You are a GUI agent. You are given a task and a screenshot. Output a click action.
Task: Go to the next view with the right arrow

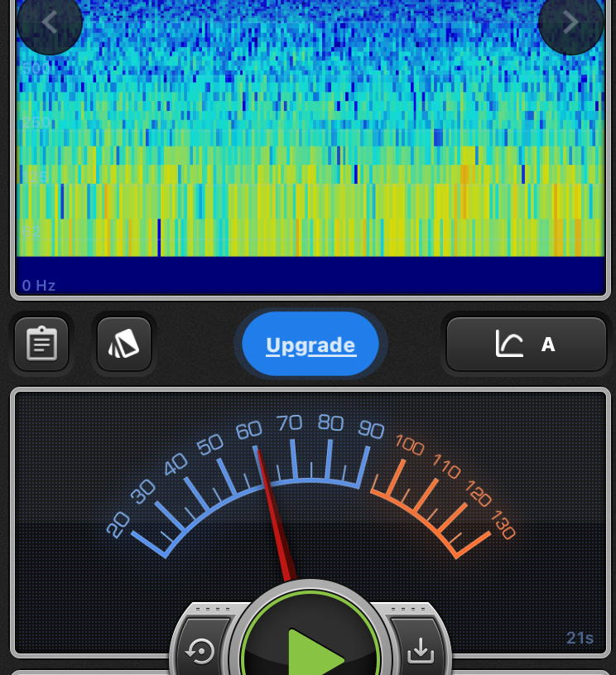point(570,22)
